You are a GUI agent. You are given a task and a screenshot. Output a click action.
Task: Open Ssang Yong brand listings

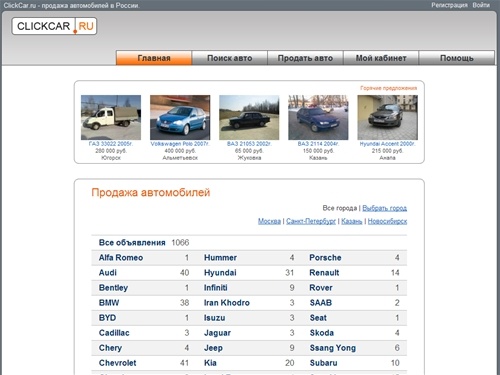click(333, 348)
